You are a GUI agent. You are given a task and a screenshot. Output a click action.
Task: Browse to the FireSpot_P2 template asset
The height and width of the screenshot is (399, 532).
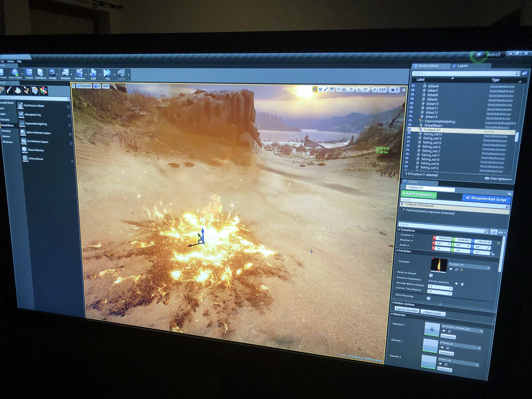coord(456,270)
